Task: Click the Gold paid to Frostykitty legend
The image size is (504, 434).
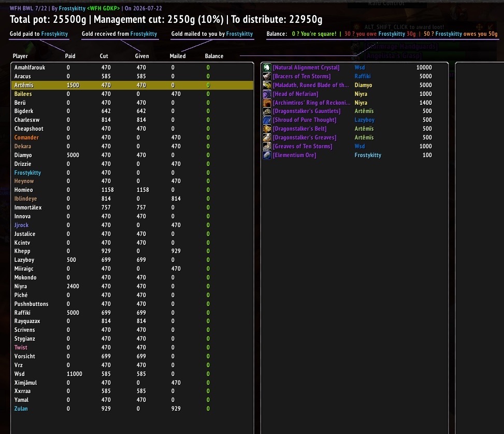Action: tap(39, 34)
